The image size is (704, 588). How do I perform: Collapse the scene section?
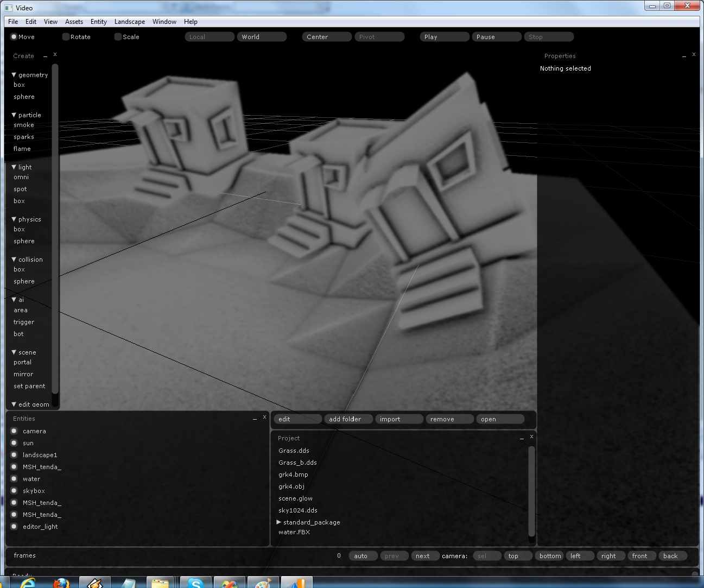coord(14,352)
